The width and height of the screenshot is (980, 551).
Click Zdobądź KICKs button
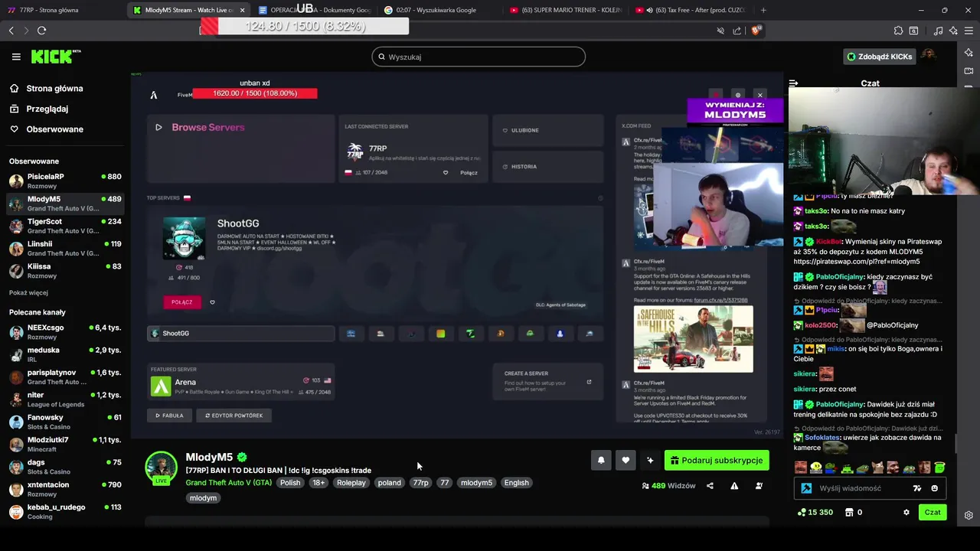[879, 57]
